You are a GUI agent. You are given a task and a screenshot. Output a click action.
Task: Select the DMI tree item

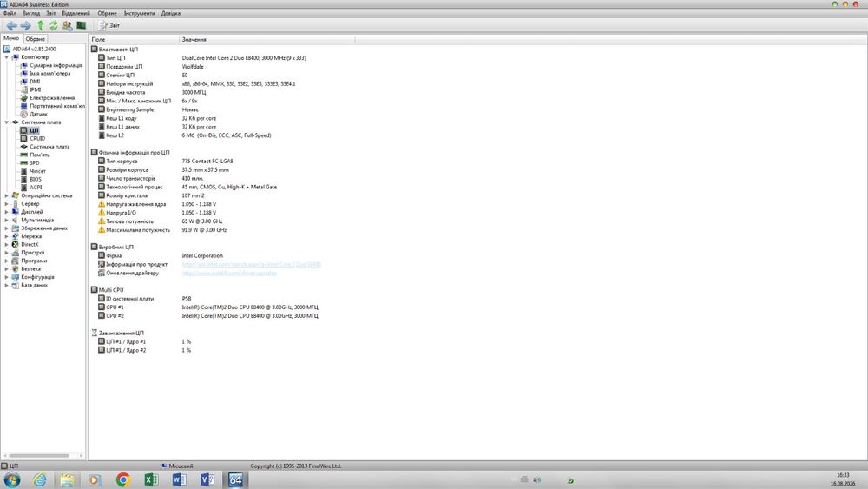[35, 82]
